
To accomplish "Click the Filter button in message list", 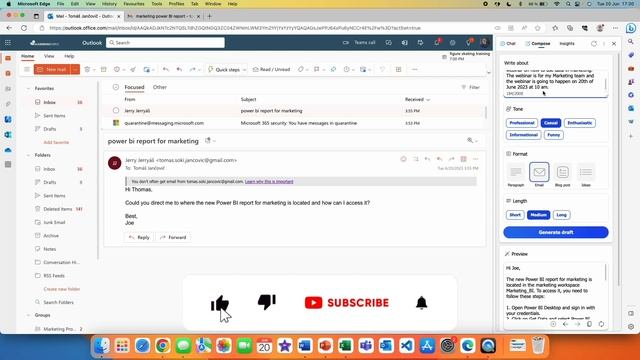I will (470, 87).
